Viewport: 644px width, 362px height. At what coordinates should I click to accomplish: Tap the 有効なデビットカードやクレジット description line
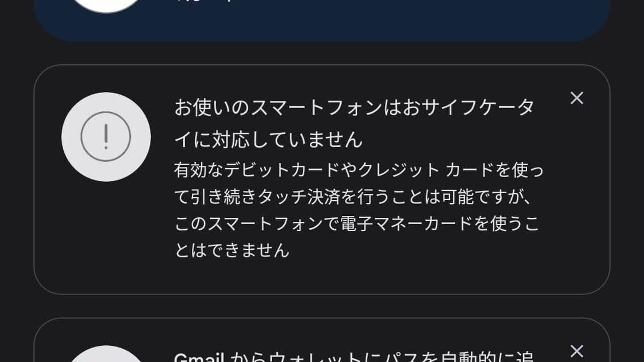[359, 170]
